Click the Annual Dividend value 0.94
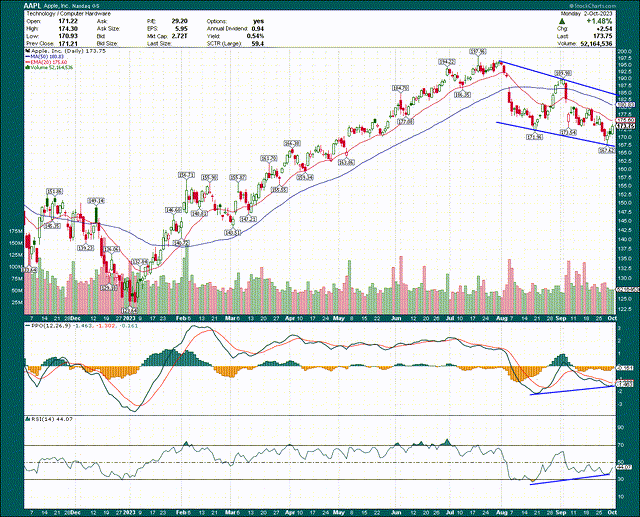Image resolution: width=640 pixels, height=517 pixels. [x=258, y=29]
